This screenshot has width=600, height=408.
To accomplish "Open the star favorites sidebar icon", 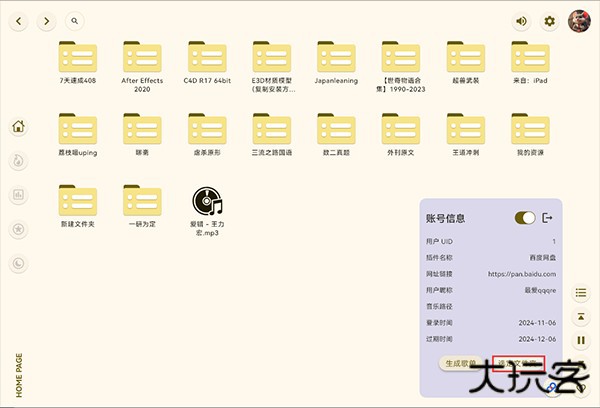I will [x=18, y=229].
